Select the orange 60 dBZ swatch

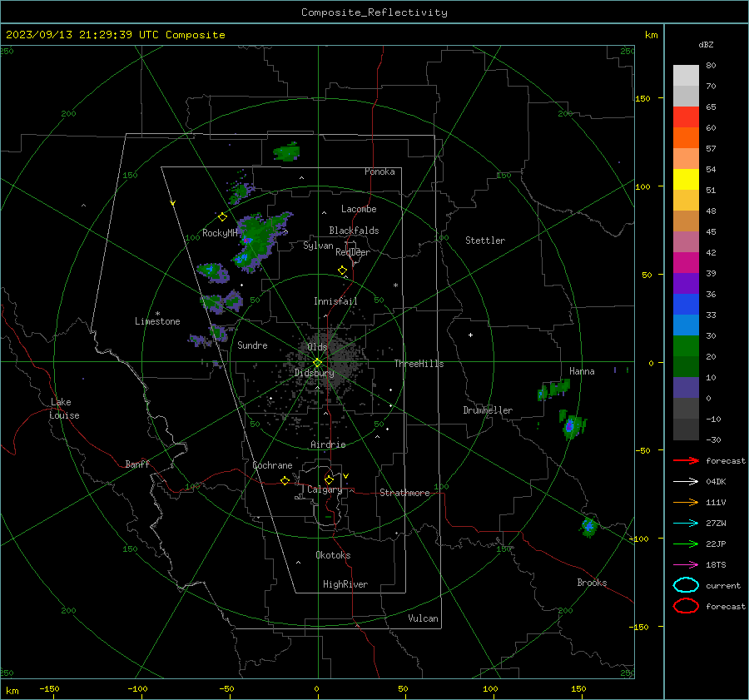pyautogui.click(x=686, y=137)
